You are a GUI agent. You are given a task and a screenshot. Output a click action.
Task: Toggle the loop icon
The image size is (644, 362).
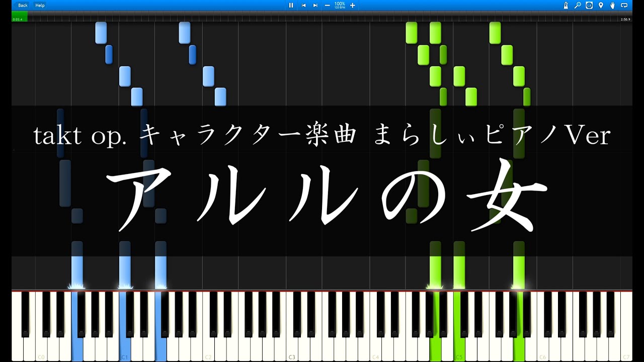(624, 5)
